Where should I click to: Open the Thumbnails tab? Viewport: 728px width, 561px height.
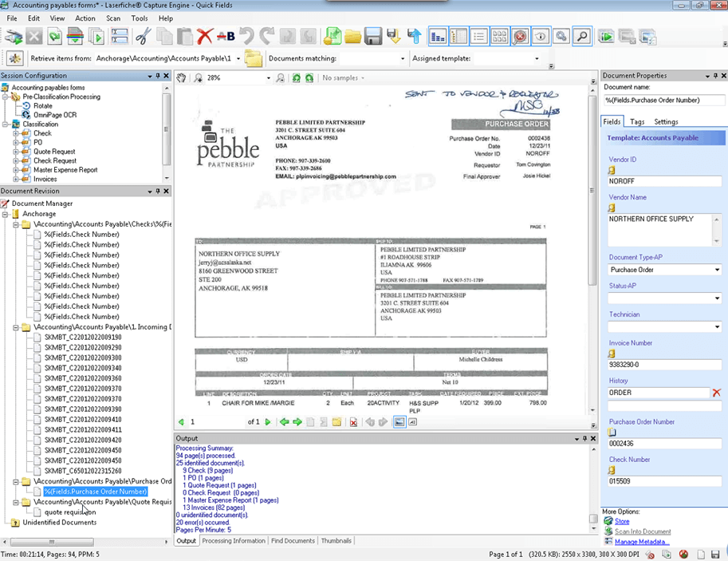click(336, 541)
